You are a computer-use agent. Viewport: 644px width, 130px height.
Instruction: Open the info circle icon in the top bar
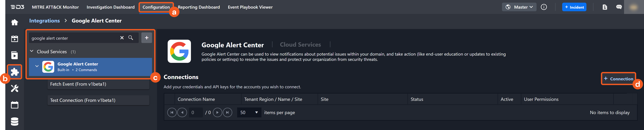(x=544, y=7)
